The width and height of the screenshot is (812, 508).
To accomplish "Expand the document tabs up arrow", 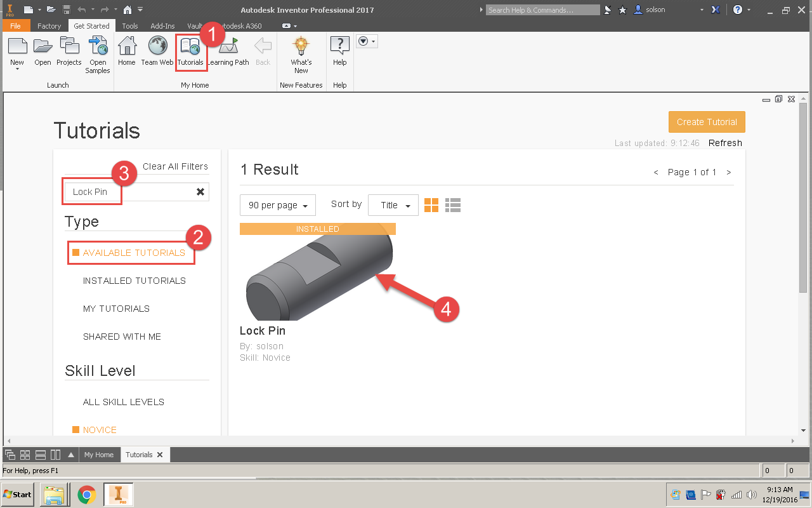I will [x=71, y=455].
